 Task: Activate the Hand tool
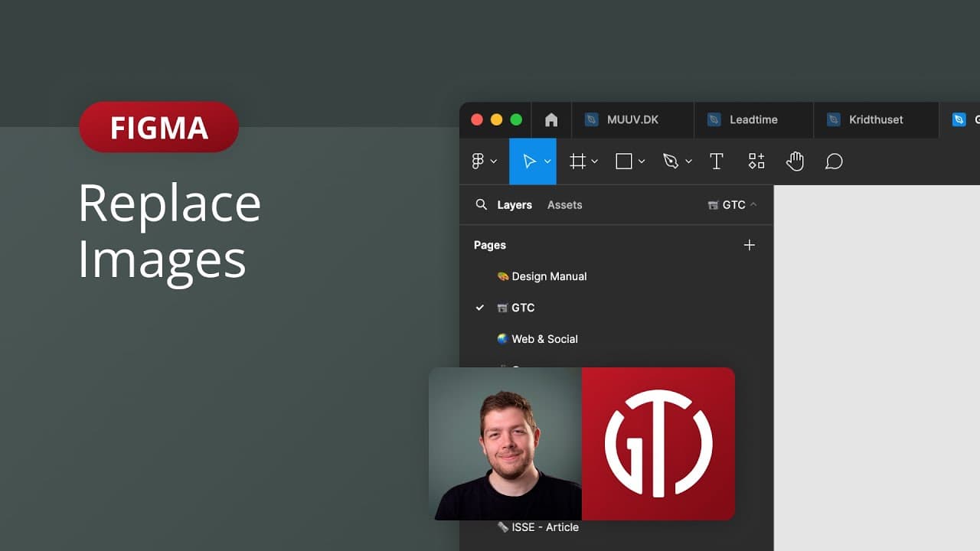(x=795, y=161)
